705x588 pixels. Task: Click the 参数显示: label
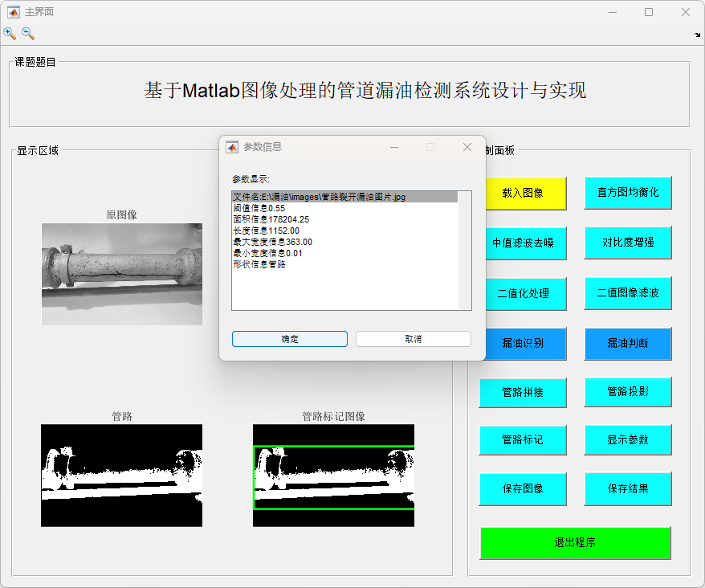coord(251,179)
